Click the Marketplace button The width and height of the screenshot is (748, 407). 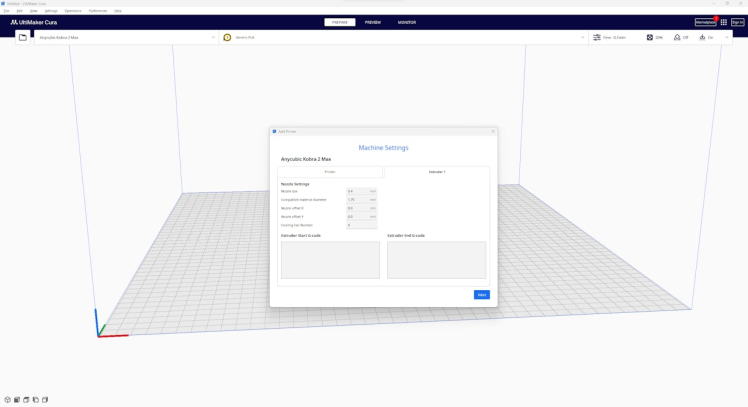[x=705, y=22]
